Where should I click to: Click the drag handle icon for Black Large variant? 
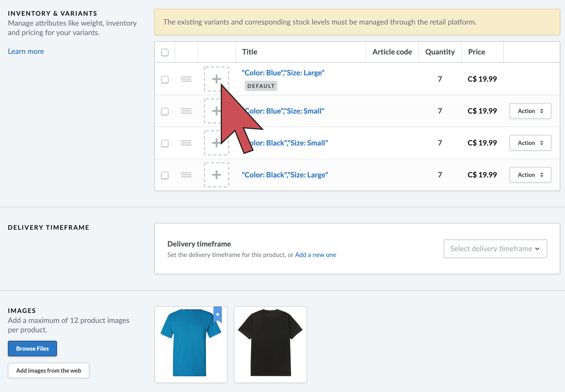pyautogui.click(x=186, y=174)
